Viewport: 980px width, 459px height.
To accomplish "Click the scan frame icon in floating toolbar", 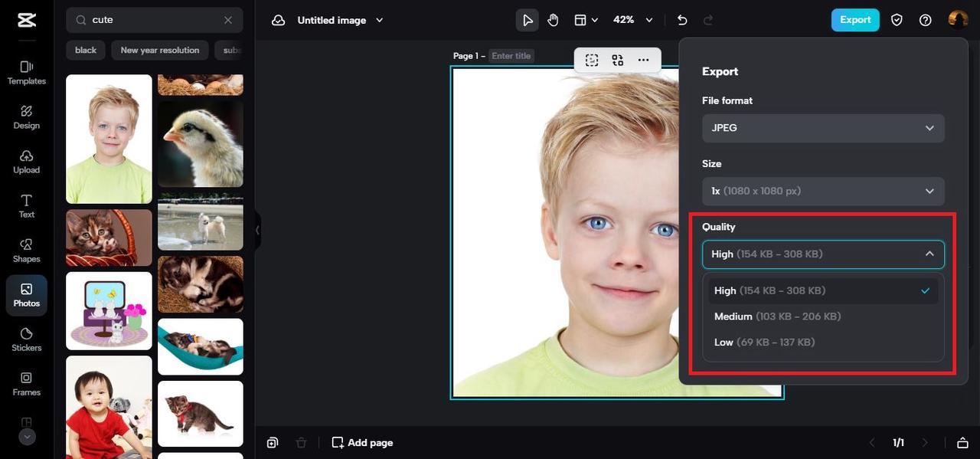I will tap(617, 60).
